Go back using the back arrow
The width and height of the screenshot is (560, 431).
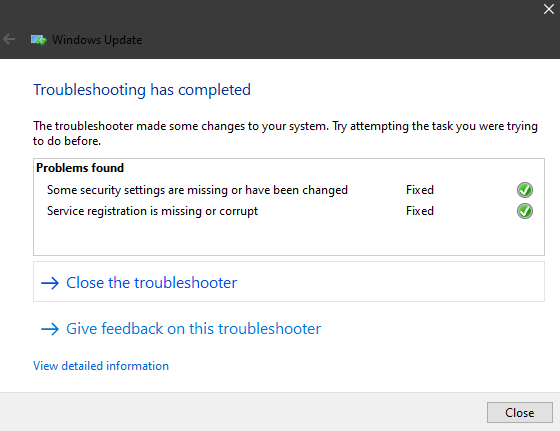point(9,39)
